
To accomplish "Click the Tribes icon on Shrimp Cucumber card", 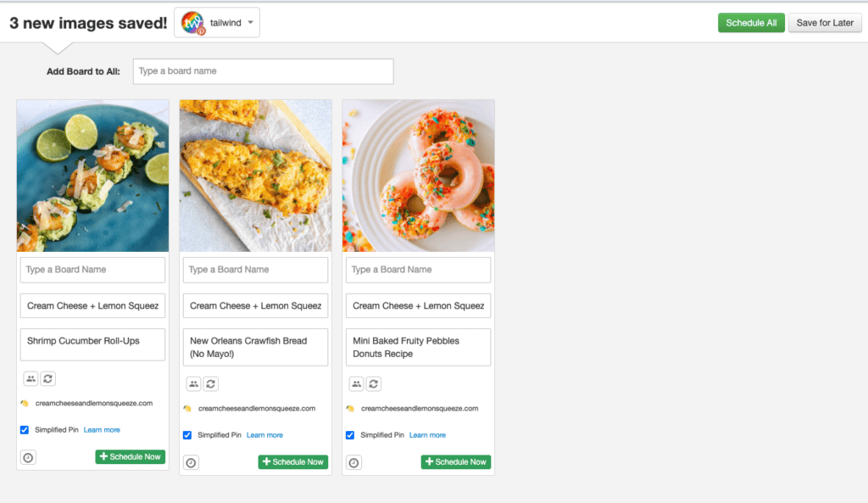I will 31,379.
